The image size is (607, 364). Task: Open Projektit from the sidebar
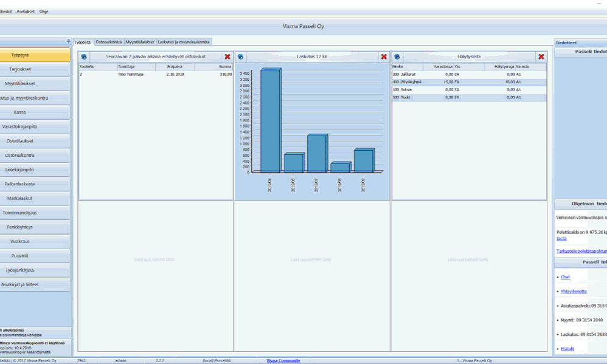tap(35, 256)
